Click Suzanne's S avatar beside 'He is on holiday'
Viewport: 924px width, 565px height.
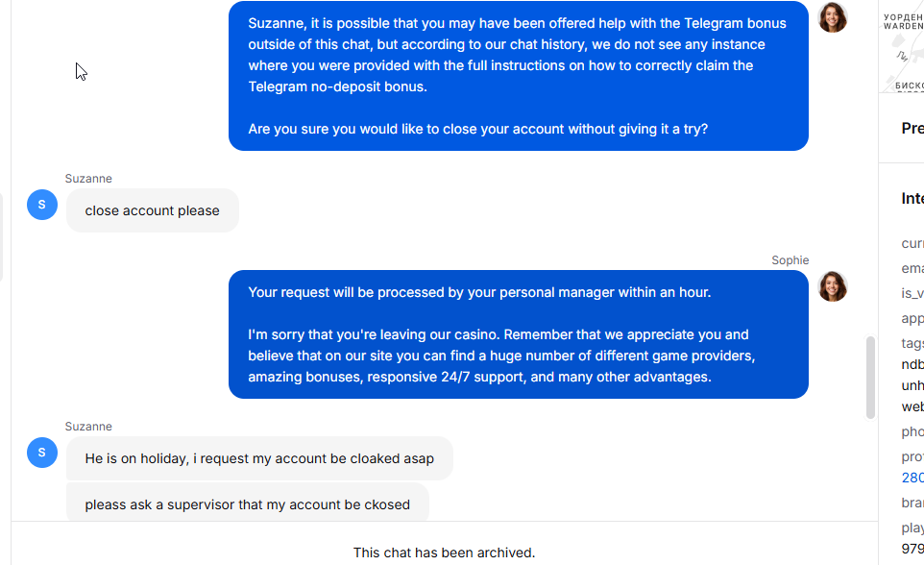tap(42, 453)
